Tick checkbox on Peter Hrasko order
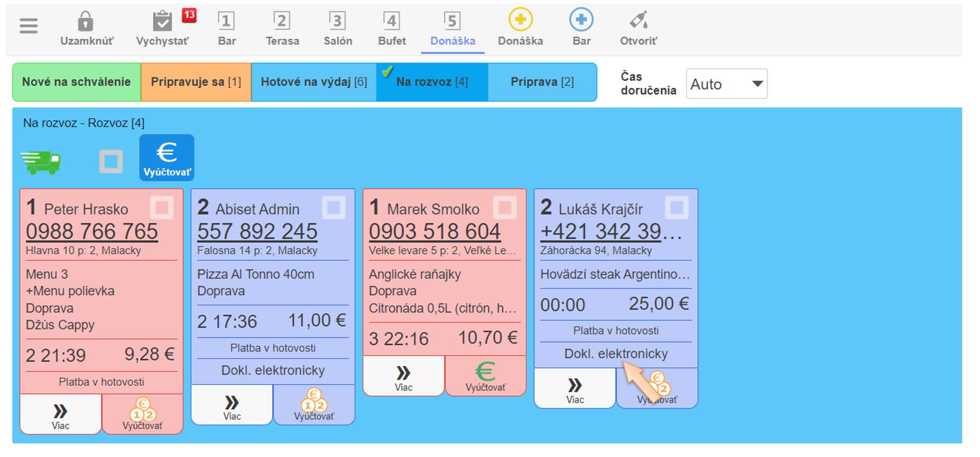Screen dimensions: 980x457 click(162, 207)
